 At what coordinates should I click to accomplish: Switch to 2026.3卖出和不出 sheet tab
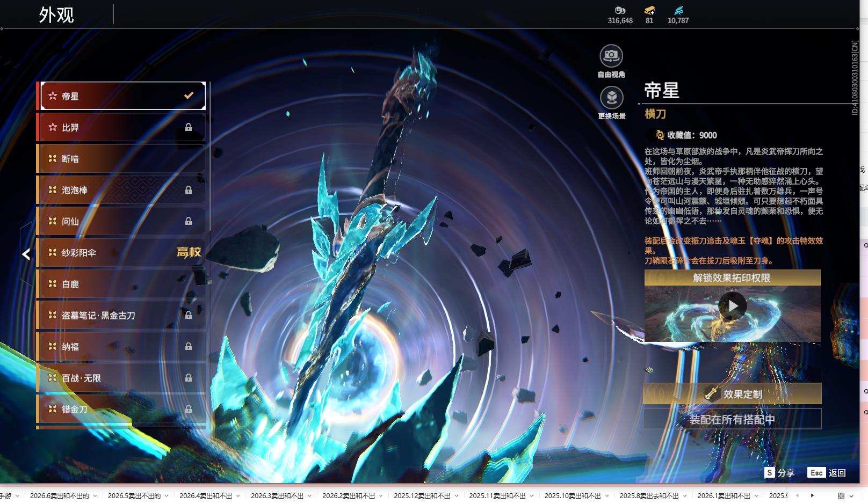click(x=277, y=496)
